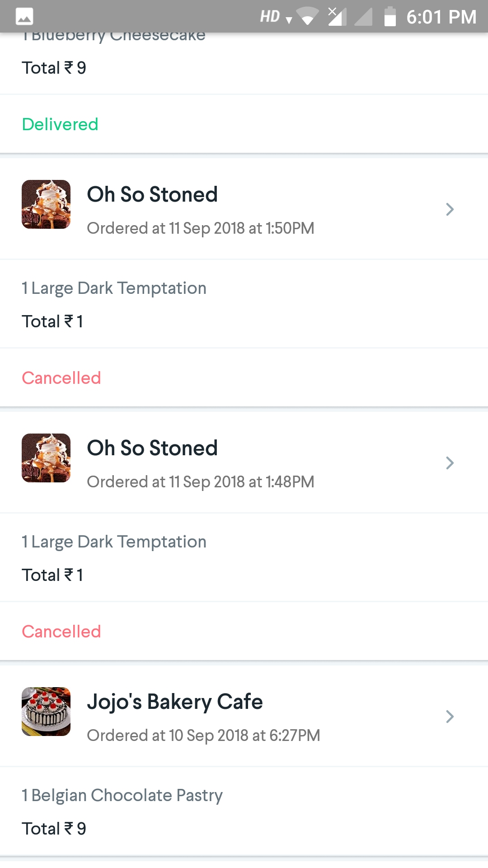This screenshot has width=488, height=868.
Task: Tap the picture notification icon in status bar
Action: click(x=24, y=17)
